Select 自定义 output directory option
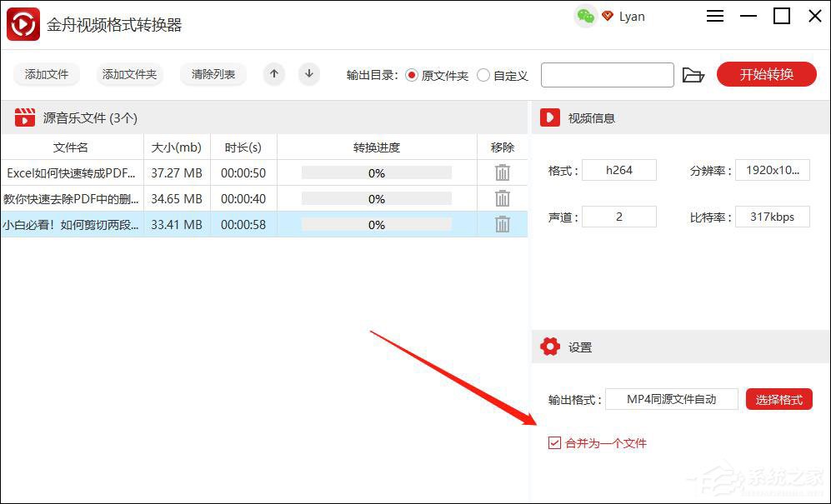 (x=484, y=74)
